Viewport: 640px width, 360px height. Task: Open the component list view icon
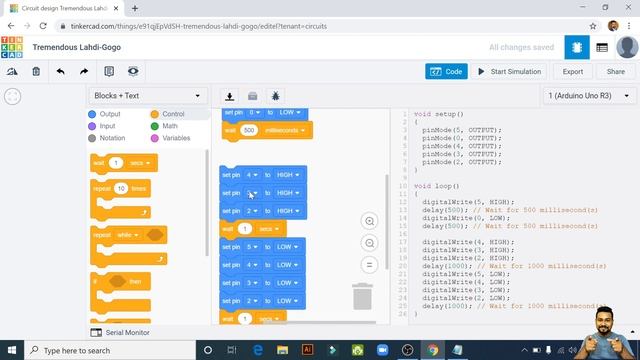click(x=602, y=47)
